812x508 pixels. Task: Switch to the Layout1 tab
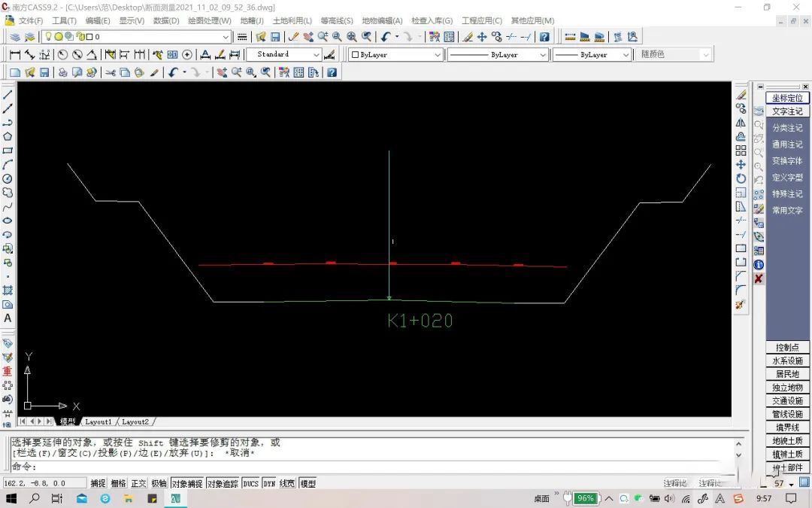[x=98, y=422]
